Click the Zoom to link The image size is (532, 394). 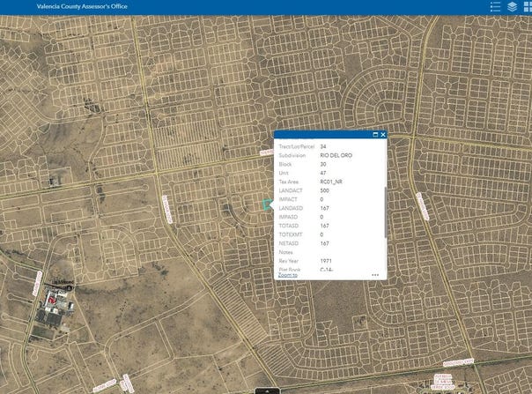coord(288,275)
